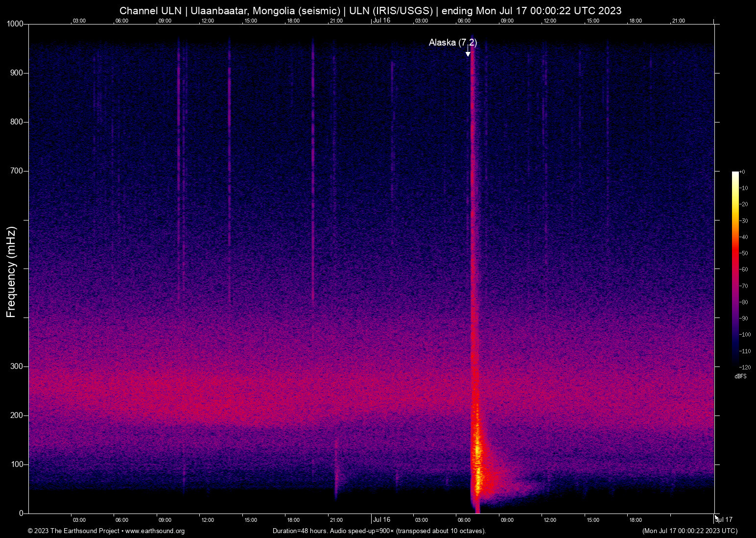This screenshot has width=756, height=538.
Task: Click the "200" frequency axis tick label
Action: pyautogui.click(x=17, y=416)
